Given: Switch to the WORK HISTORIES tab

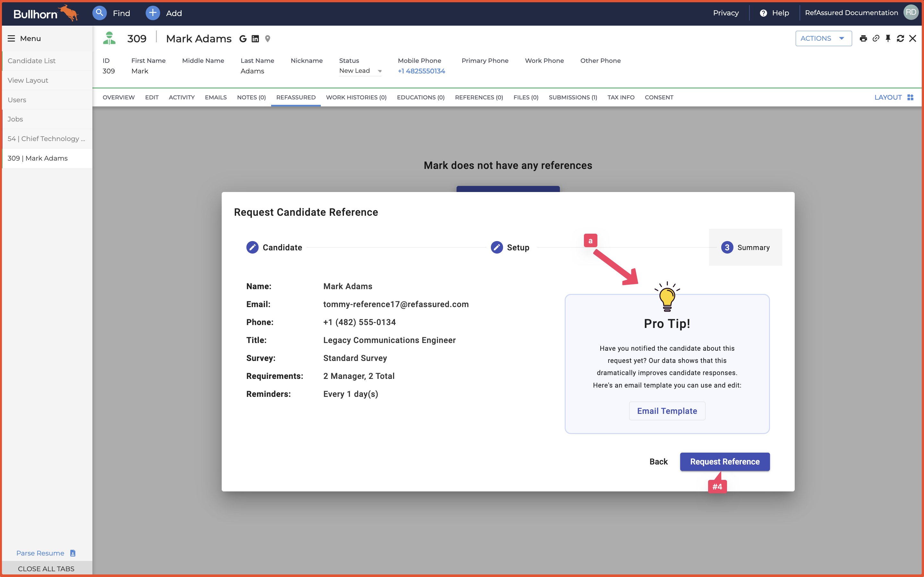Looking at the screenshot, I should (x=356, y=97).
